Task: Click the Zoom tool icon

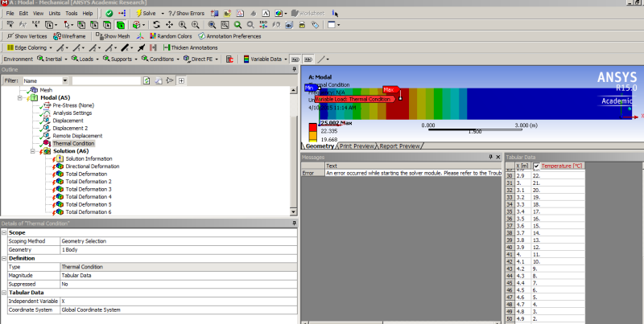Action: (x=183, y=25)
